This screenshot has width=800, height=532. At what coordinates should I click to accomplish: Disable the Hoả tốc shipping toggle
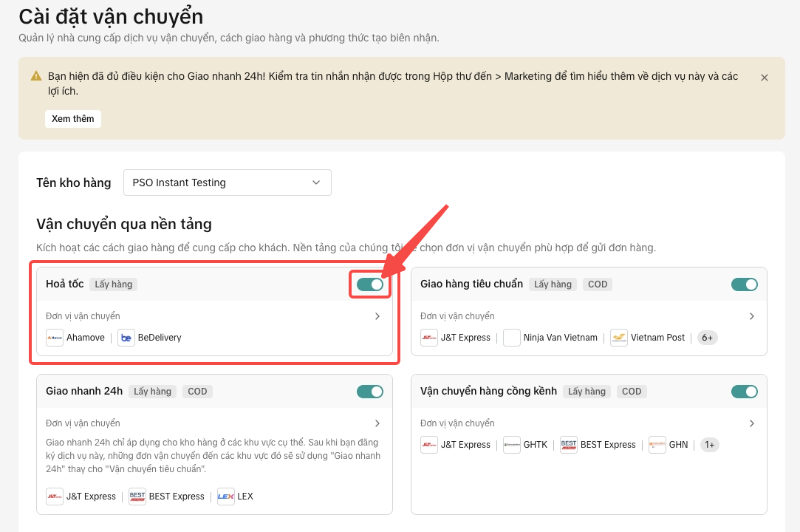(370, 284)
